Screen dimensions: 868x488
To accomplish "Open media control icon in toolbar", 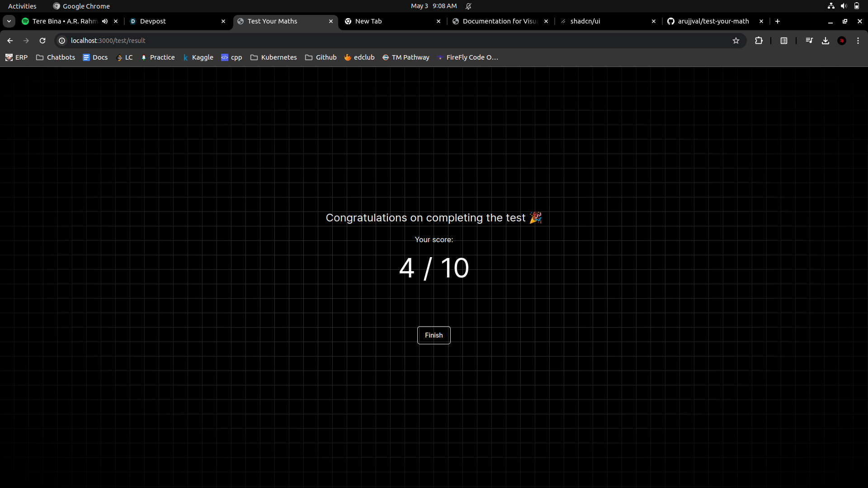I will click(809, 41).
